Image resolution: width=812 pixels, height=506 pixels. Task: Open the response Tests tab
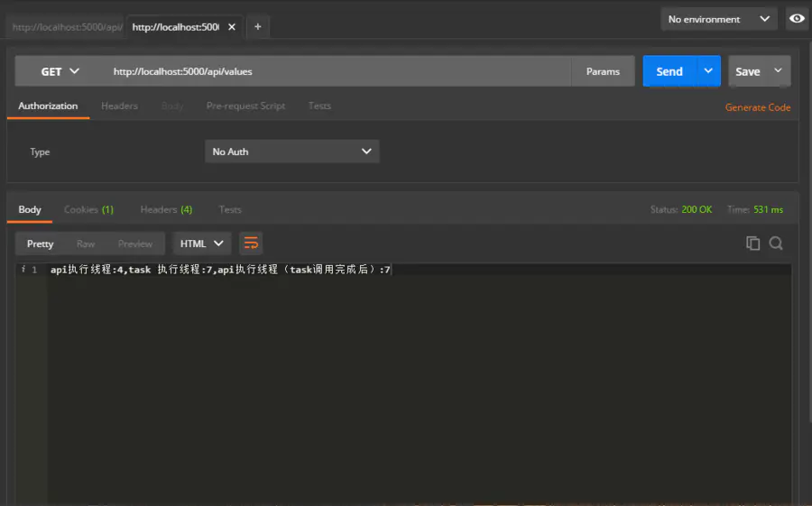click(x=230, y=210)
